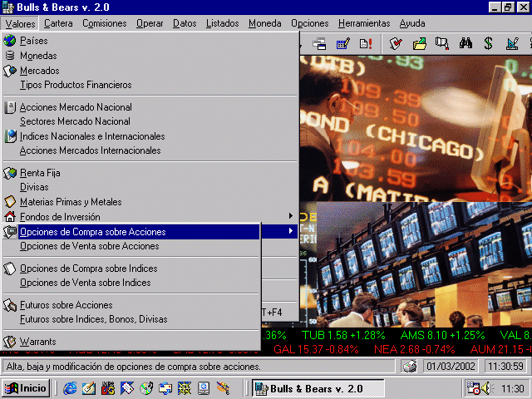Open the Datos menu
This screenshot has width=532, height=399.
(x=185, y=23)
